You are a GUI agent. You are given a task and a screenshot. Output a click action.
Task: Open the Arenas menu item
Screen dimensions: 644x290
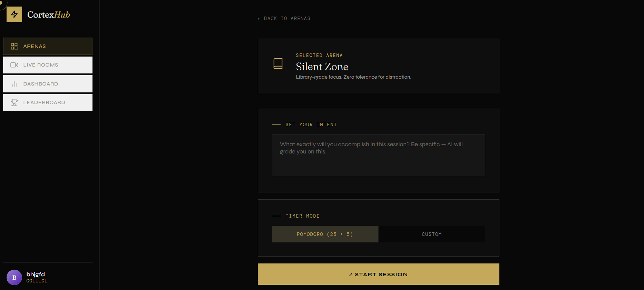click(48, 46)
